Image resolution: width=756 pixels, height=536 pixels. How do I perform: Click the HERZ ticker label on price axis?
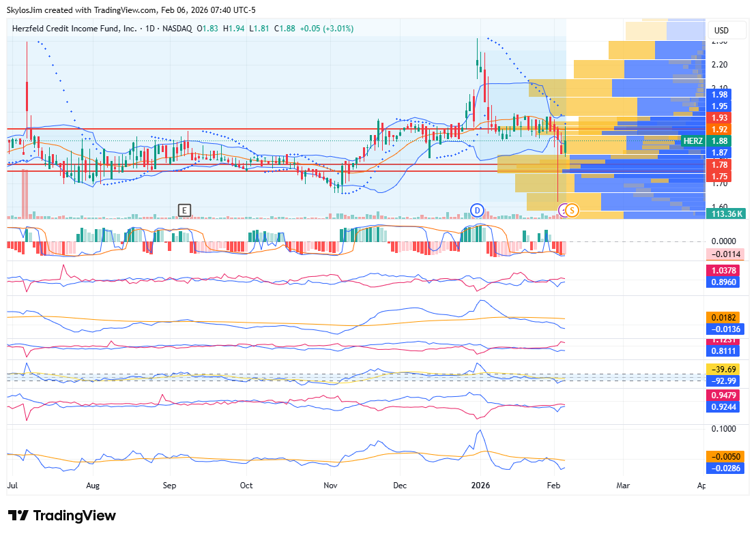click(693, 140)
